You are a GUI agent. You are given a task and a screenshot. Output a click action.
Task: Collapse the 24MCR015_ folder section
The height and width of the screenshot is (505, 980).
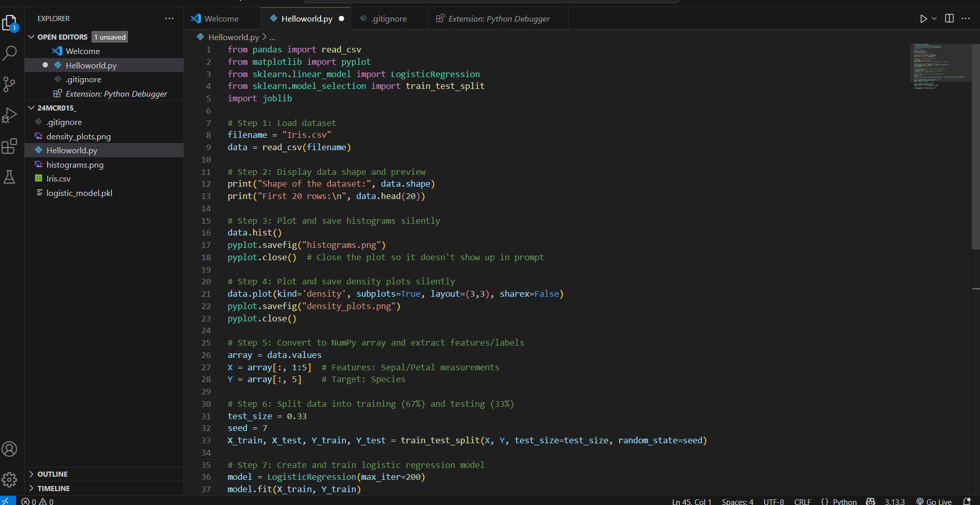(31, 108)
